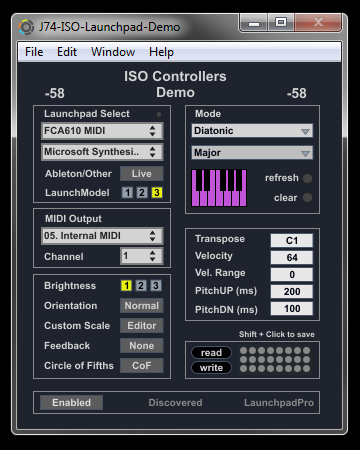Click the CoF button
The image size is (360, 450).
pos(142,366)
